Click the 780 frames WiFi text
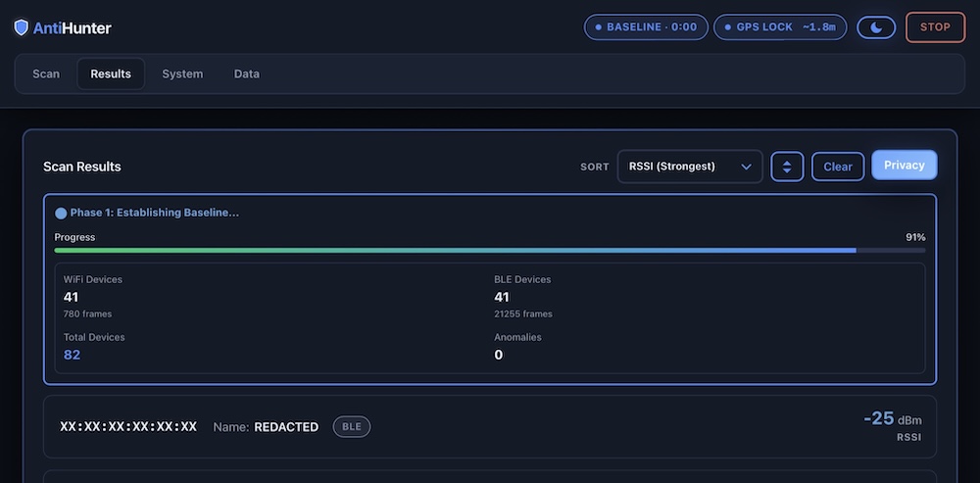The image size is (980, 483). (87, 314)
